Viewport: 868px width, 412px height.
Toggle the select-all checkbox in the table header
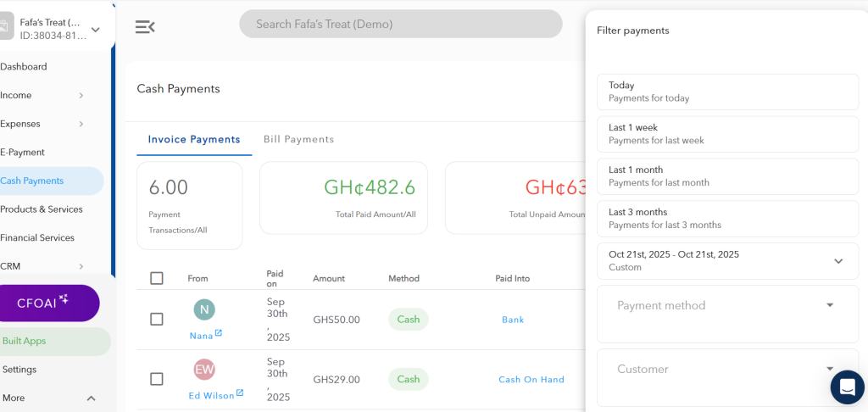(x=157, y=278)
